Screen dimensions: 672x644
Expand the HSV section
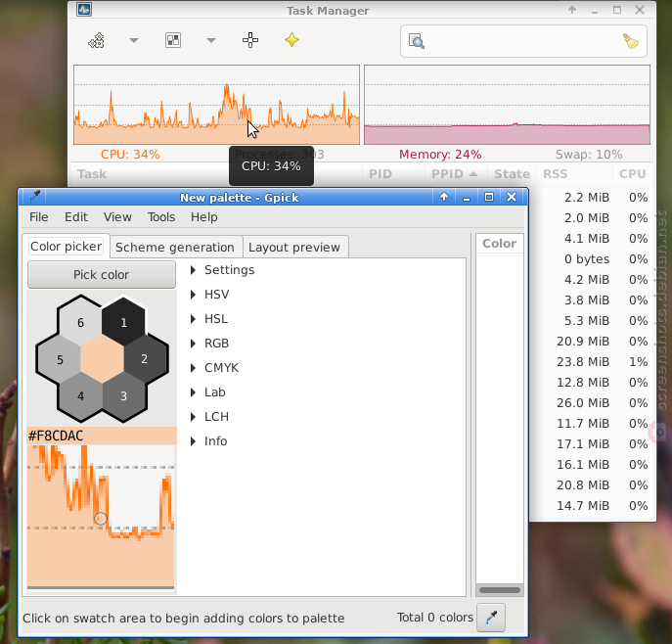pos(210,295)
